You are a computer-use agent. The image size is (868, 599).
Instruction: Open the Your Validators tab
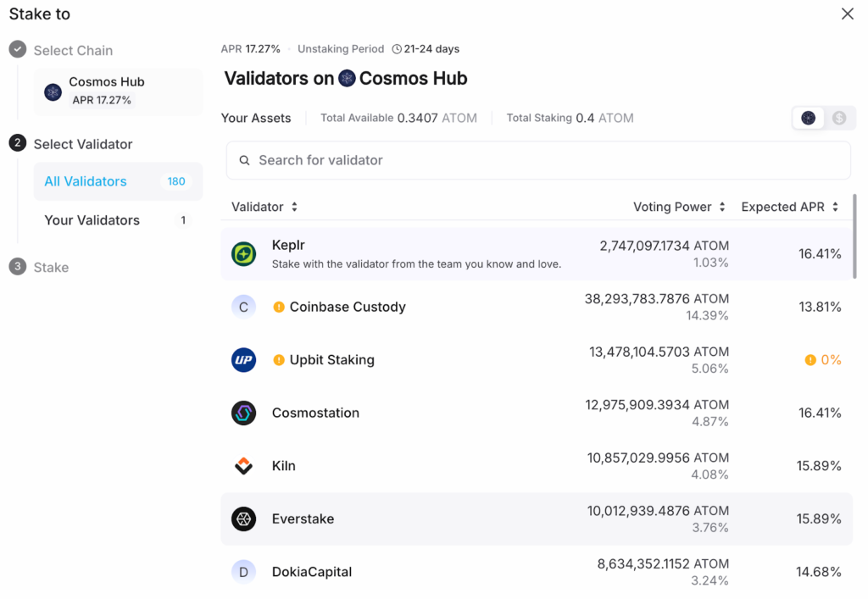point(92,220)
